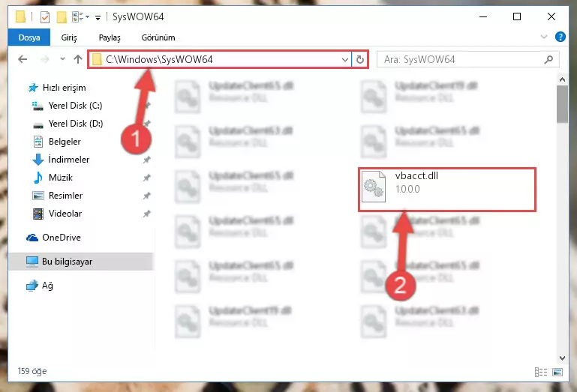Open the Dosya menu tab
577x392 pixels.
[x=29, y=37]
